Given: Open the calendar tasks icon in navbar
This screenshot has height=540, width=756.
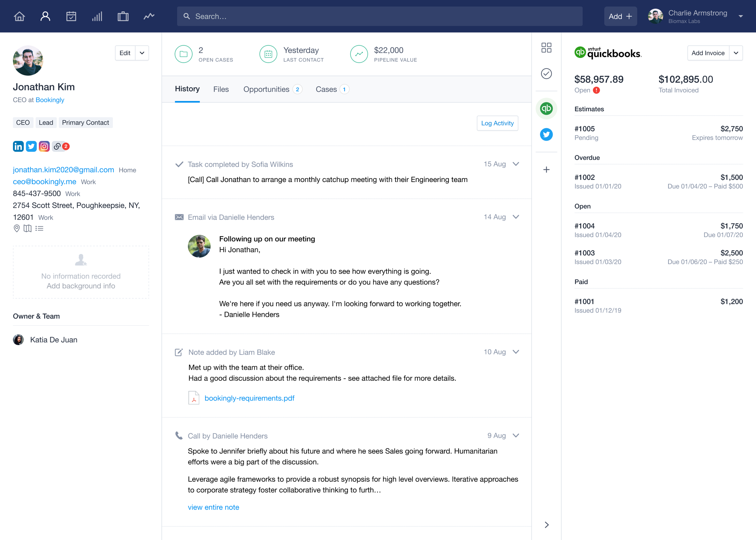Looking at the screenshot, I should click(x=71, y=16).
